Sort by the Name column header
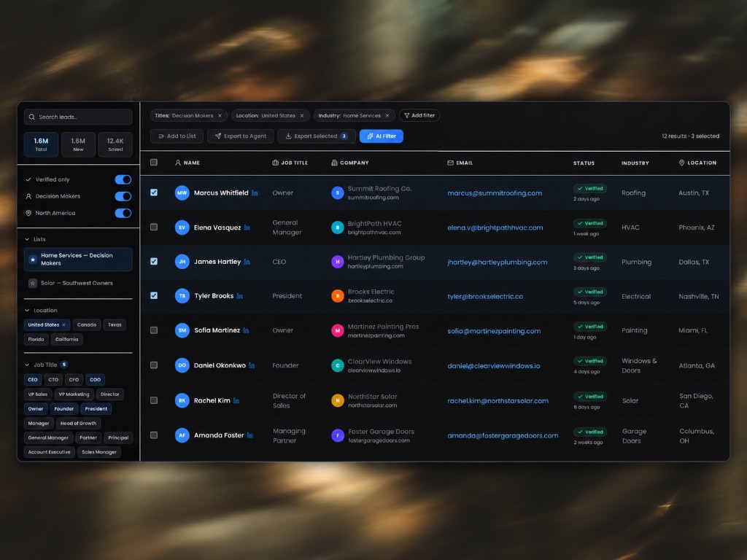 click(x=187, y=163)
